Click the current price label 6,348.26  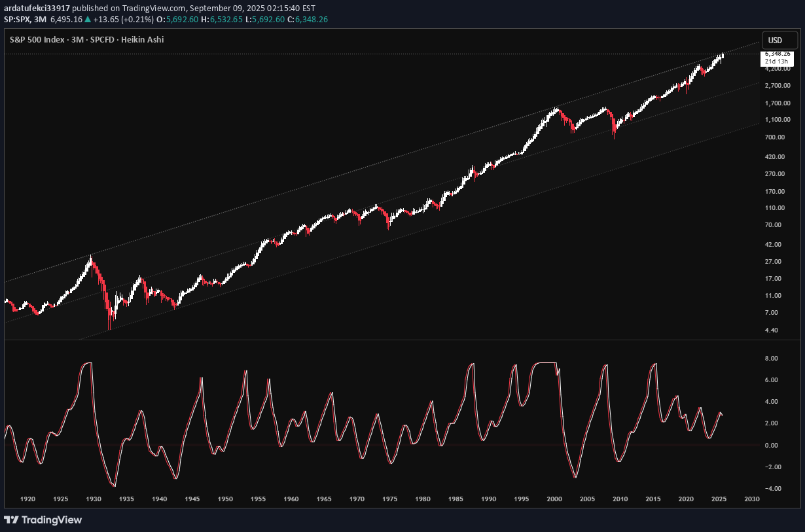[778, 54]
